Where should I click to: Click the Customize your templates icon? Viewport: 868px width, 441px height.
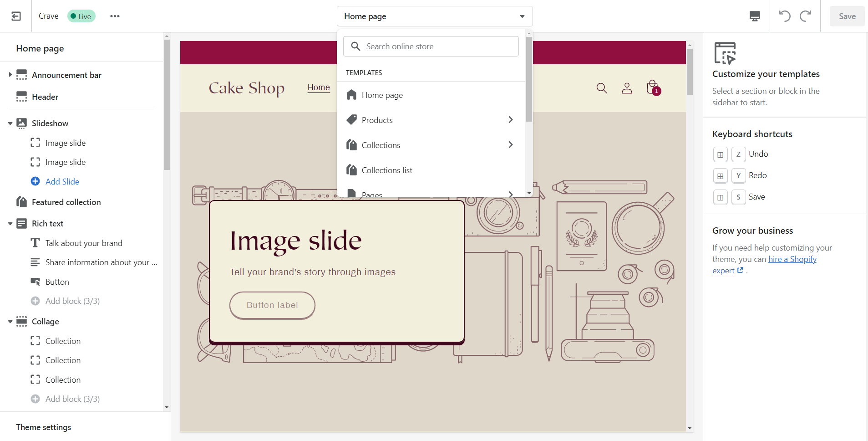coord(725,53)
